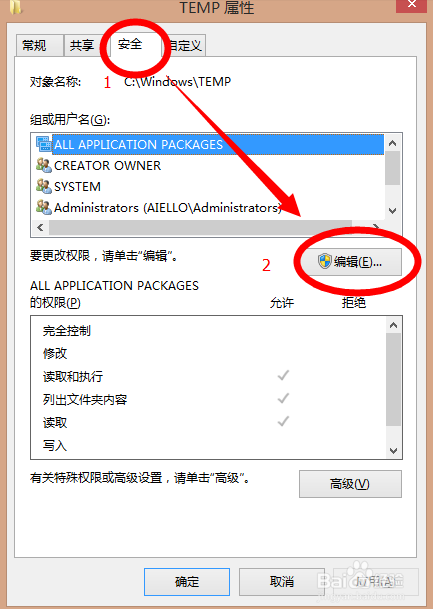Click the shield icon on 编辑 button
This screenshot has width=433, height=609.
pyautogui.click(x=325, y=261)
